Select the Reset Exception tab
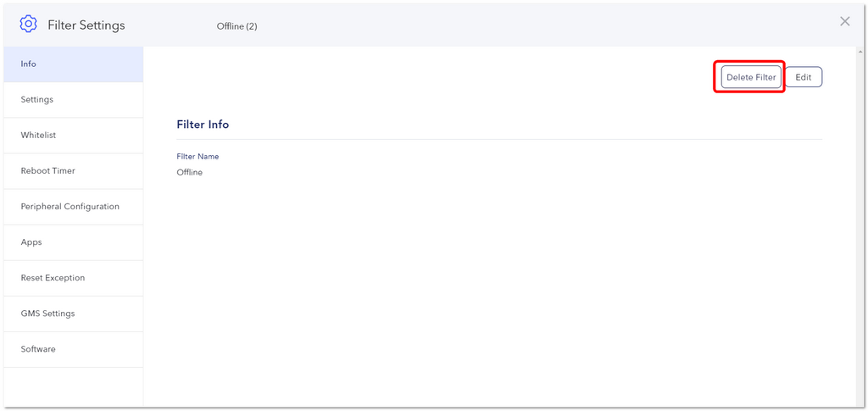The height and width of the screenshot is (411, 868). coord(73,278)
